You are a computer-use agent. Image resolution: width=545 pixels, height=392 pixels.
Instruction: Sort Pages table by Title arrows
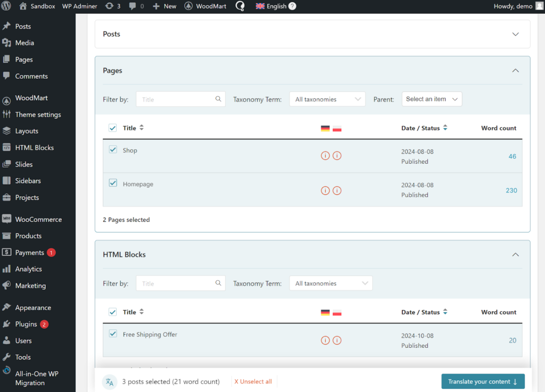click(142, 128)
